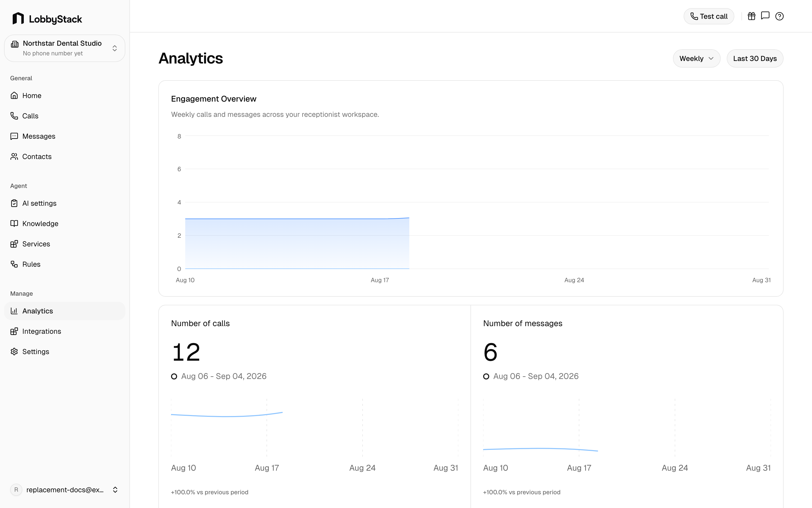
Task: Click the Number of calls value 12
Action: coord(186,352)
